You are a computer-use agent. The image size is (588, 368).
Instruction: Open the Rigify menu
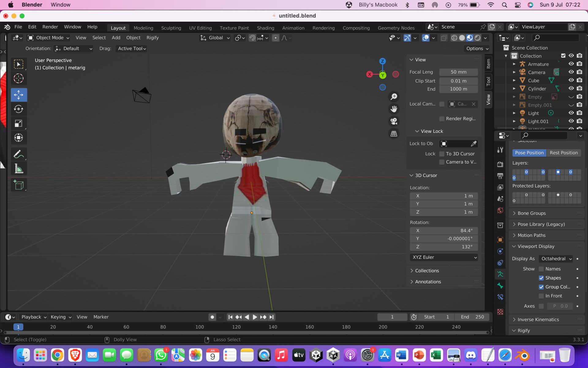153,37
